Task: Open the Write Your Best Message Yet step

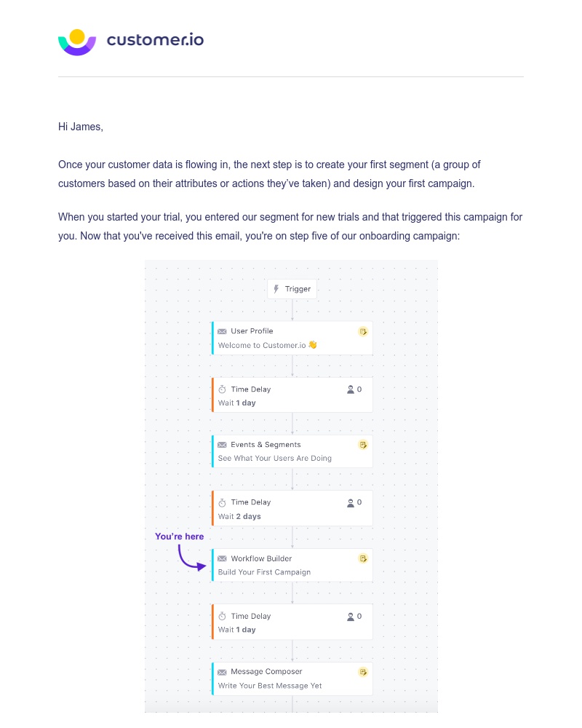Action: tap(291, 678)
